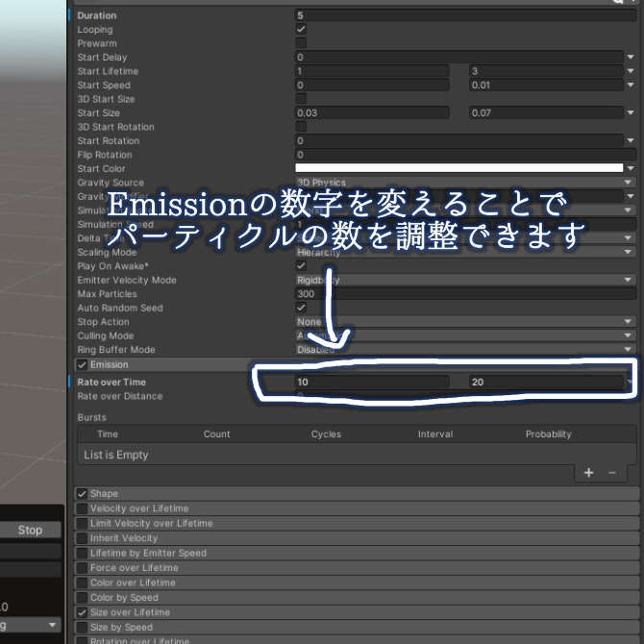
Task: Click the Bursts Cycles column header
Action: click(x=326, y=434)
